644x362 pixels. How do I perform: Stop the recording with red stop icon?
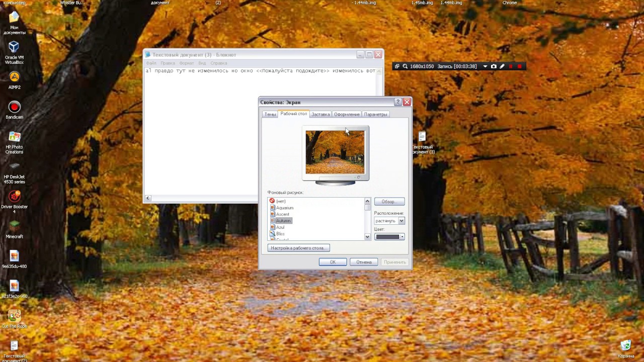coord(520,66)
